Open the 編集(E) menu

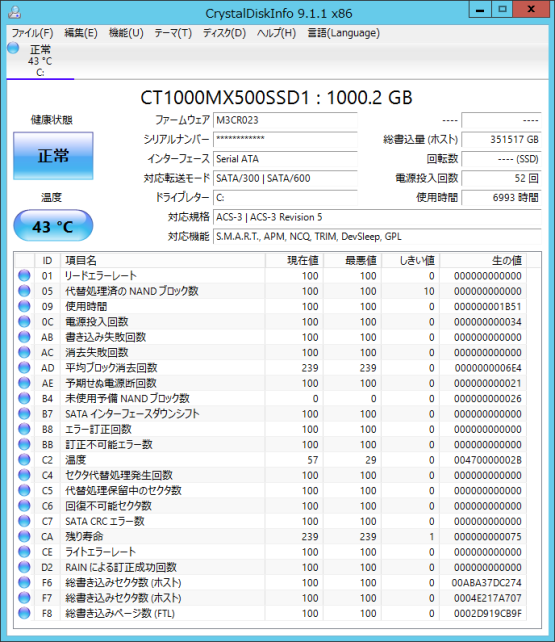(81, 33)
